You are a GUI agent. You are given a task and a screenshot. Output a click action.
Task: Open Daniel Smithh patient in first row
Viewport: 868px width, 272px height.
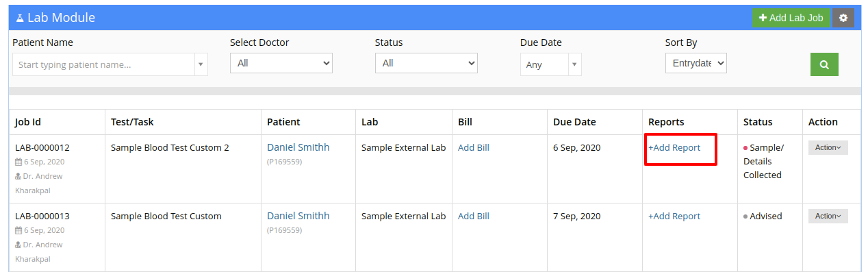point(298,147)
